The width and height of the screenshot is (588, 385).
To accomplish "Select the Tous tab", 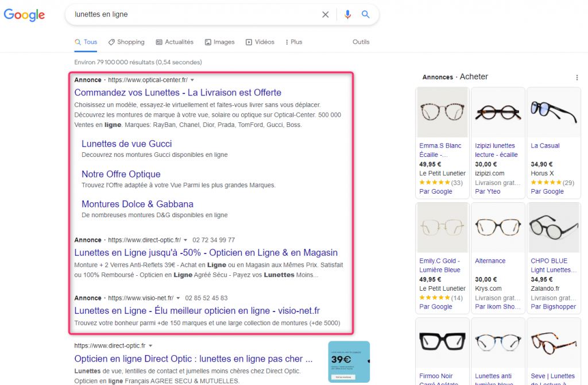I will click(86, 42).
